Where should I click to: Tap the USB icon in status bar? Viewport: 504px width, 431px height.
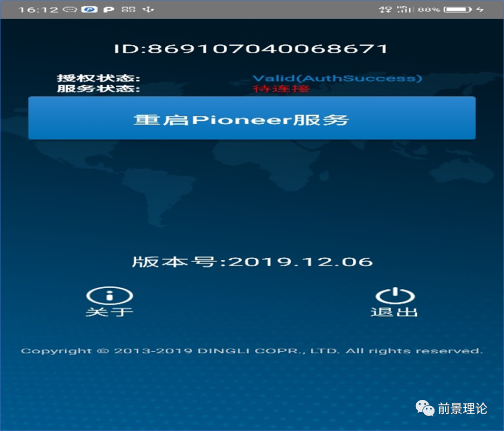[x=148, y=9]
